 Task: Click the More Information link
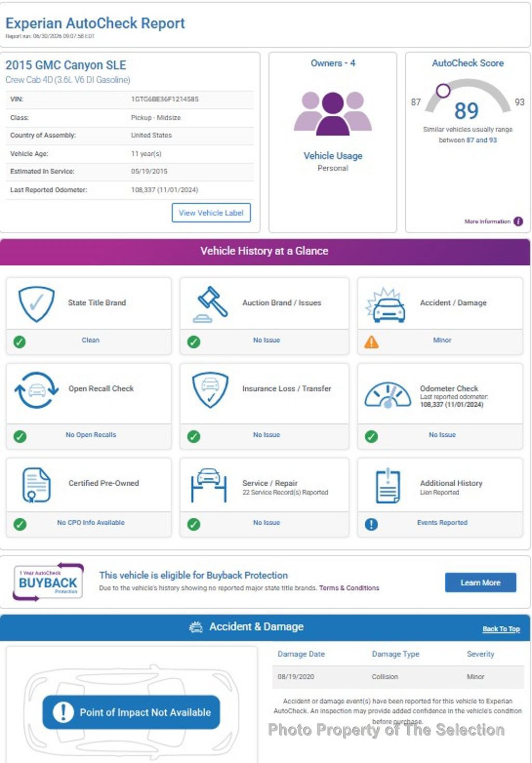487,221
